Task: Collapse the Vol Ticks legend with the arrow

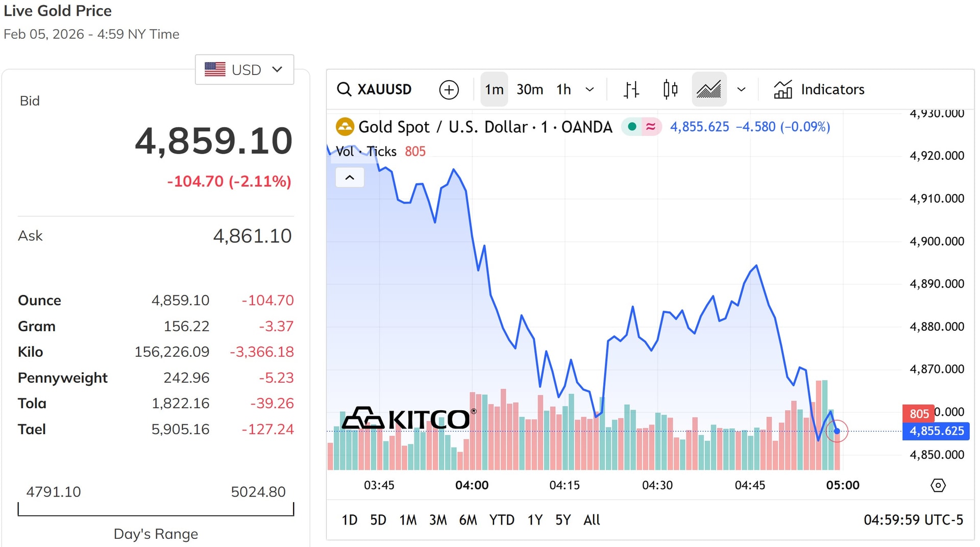Action: pos(350,177)
